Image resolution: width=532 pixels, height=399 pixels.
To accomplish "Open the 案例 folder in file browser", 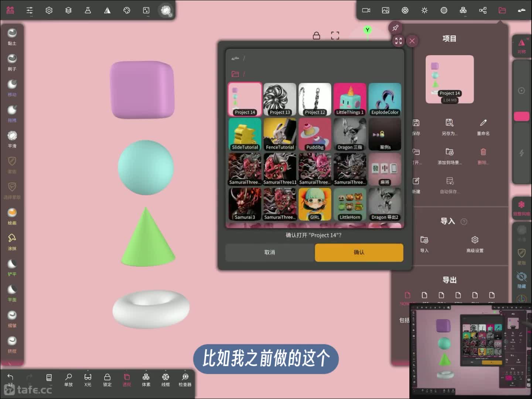I will click(x=385, y=134).
